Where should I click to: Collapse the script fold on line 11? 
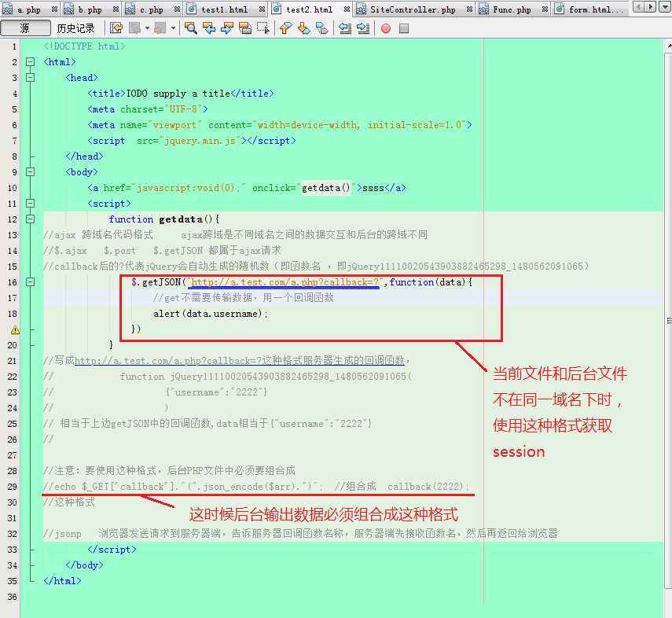click(x=30, y=204)
